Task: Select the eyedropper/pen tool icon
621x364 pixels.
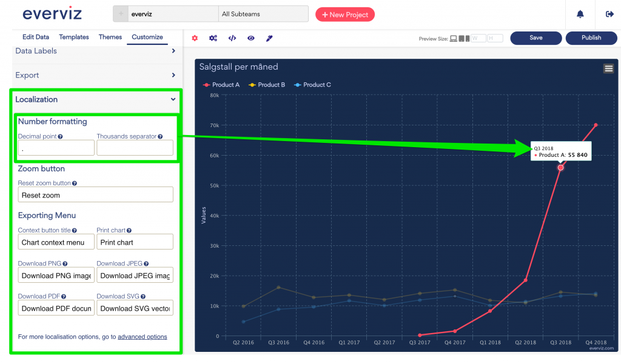Action: click(x=269, y=38)
